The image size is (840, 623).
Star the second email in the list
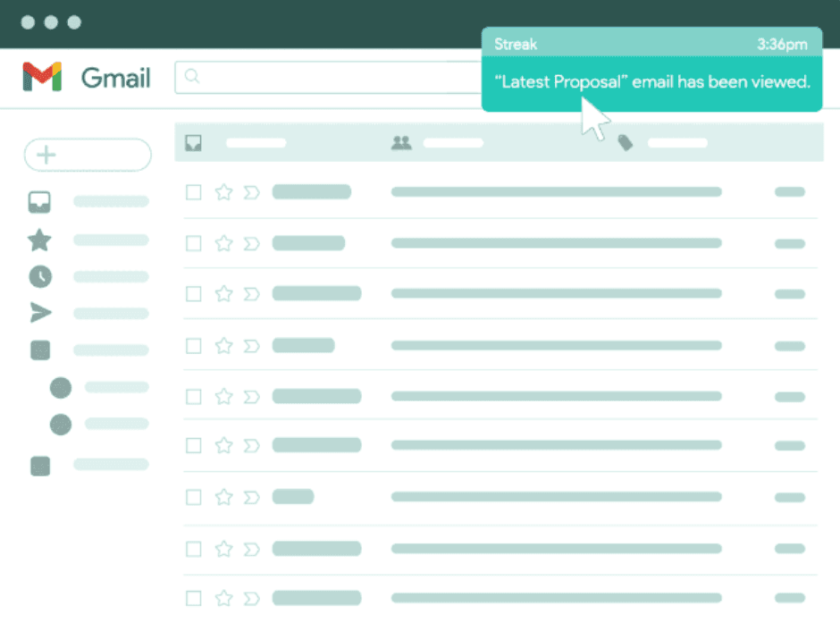click(223, 242)
